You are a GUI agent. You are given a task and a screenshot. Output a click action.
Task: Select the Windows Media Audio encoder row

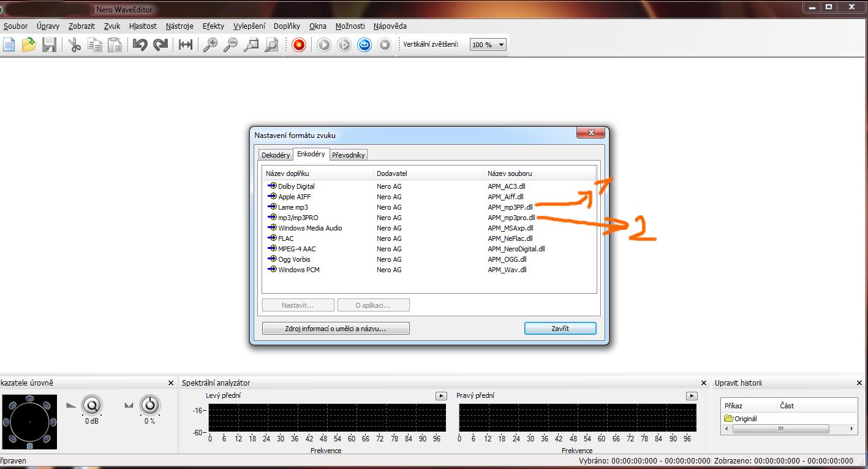coord(429,228)
